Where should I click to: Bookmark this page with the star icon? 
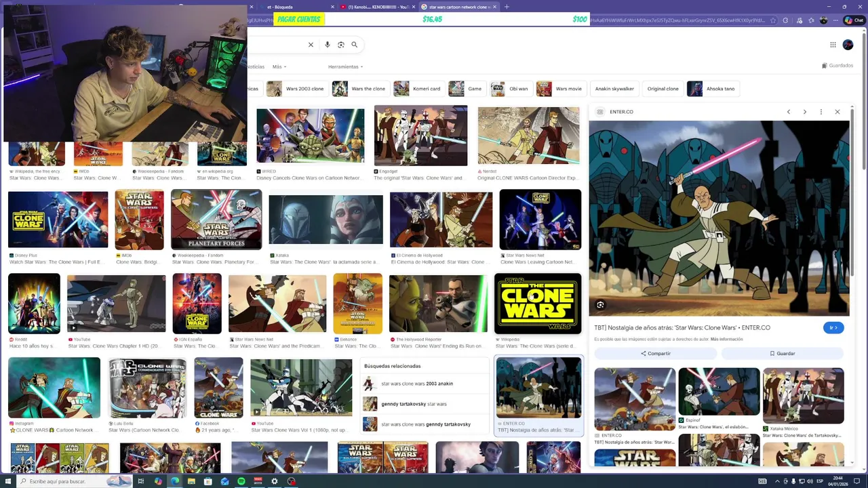(772, 20)
